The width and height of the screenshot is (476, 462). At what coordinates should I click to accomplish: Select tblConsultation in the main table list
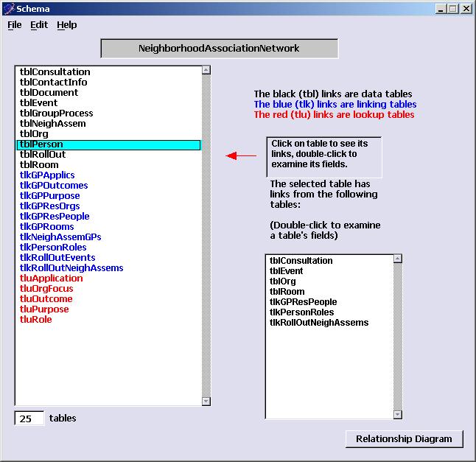(55, 72)
